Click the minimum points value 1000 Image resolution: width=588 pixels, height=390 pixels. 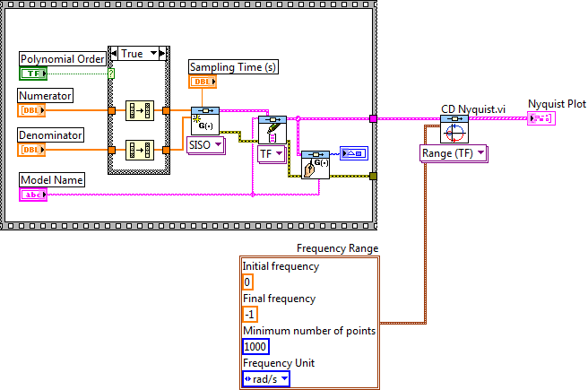(x=255, y=346)
